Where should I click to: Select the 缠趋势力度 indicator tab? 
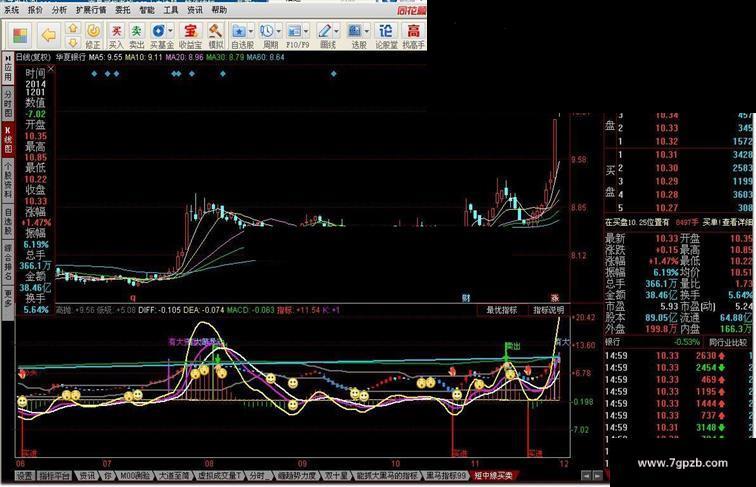click(x=296, y=476)
